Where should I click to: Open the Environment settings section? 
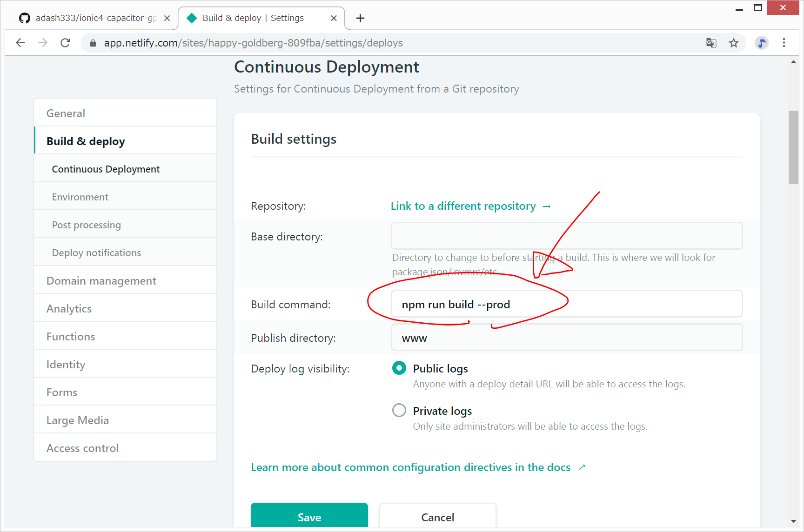[80, 197]
